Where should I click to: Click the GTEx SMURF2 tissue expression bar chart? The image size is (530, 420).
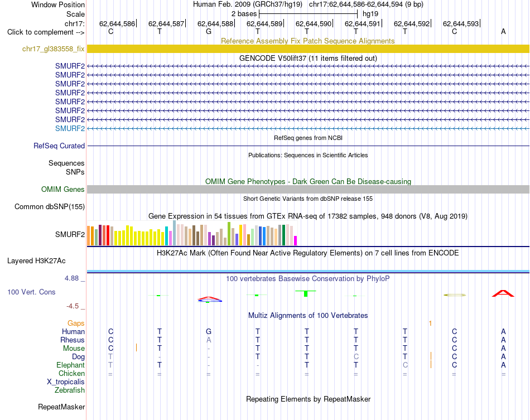pyautogui.click(x=192, y=233)
